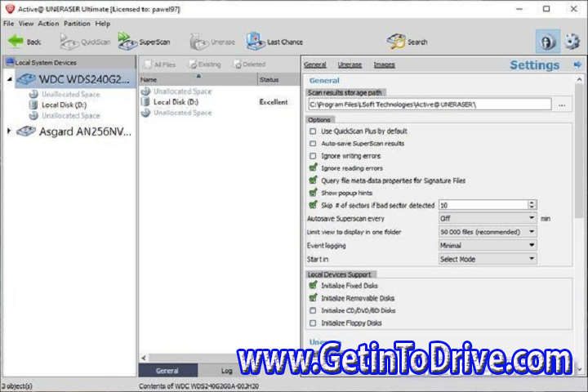Check Ignore writing errors
The height and width of the screenshot is (392, 588).
(x=313, y=156)
